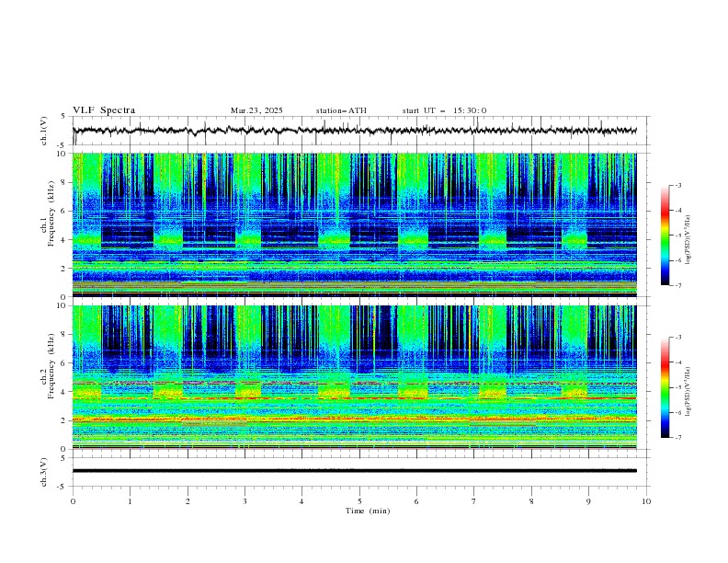Click the "start UT = 15:30:0" text
This screenshot has height=563, width=728.
(444, 110)
